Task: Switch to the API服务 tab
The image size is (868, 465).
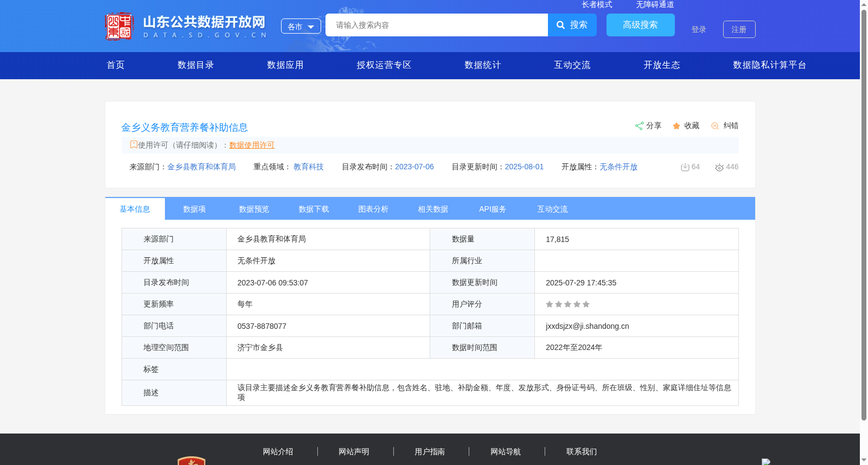Action: (x=493, y=209)
